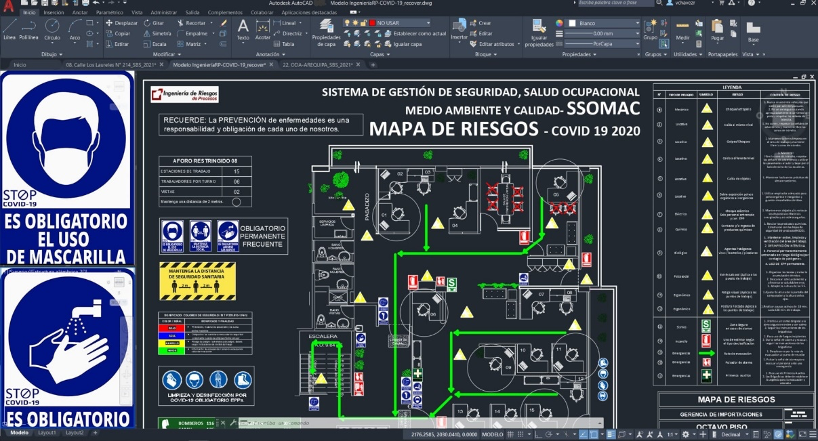
Task: Open the Insertar ribbon tab
Action: [x=54, y=12]
